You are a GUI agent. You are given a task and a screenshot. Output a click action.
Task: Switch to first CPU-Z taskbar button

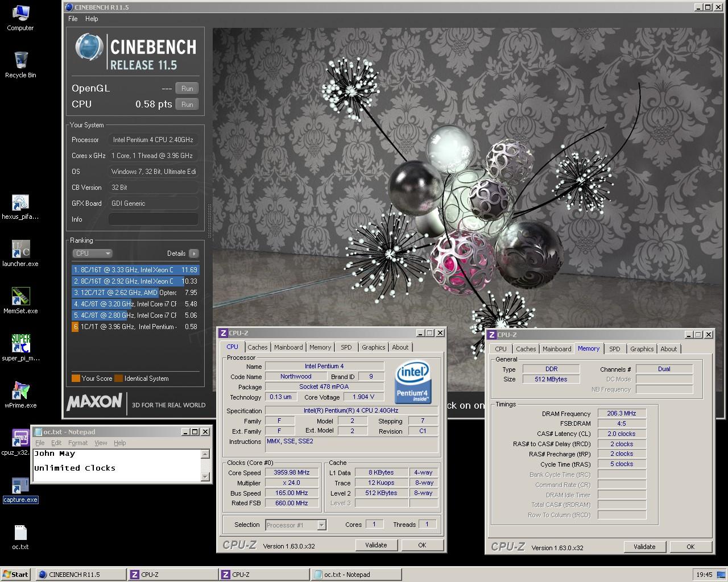[x=173, y=575]
